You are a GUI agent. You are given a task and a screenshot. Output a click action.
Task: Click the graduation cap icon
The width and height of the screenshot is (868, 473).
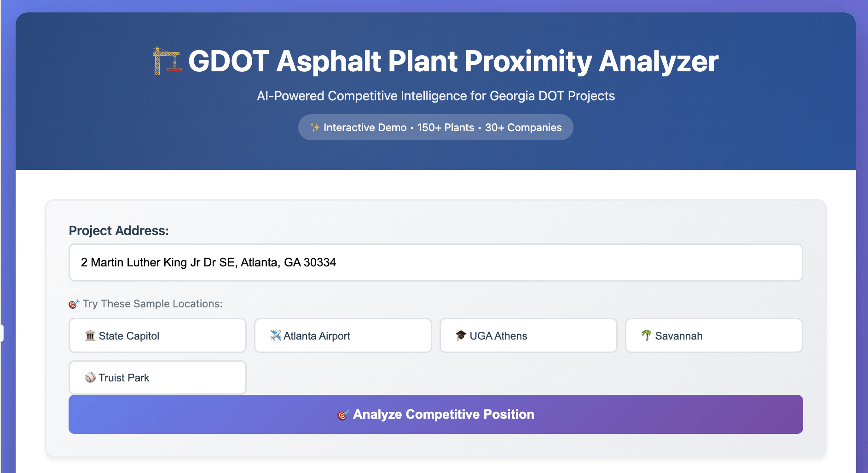[x=461, y=335]
